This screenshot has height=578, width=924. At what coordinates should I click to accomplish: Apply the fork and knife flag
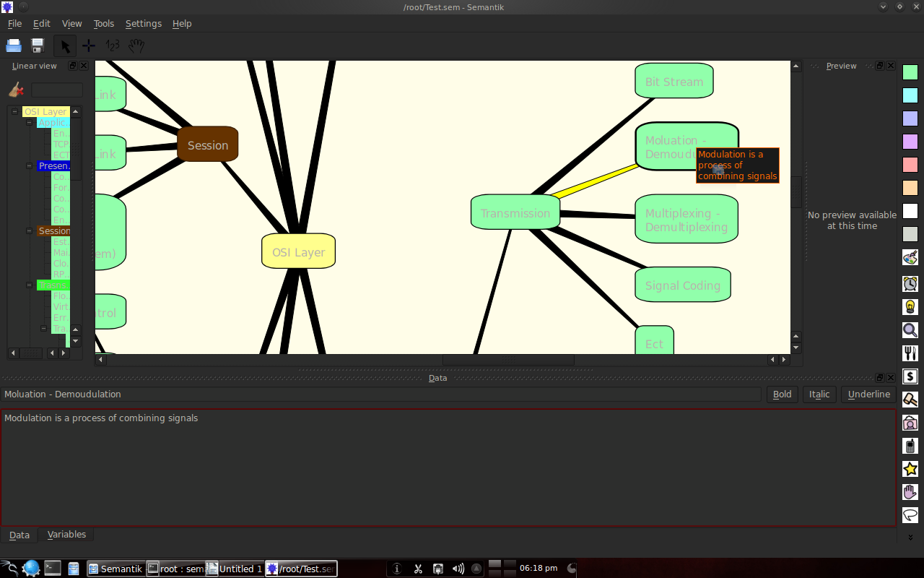pos(910,353)
